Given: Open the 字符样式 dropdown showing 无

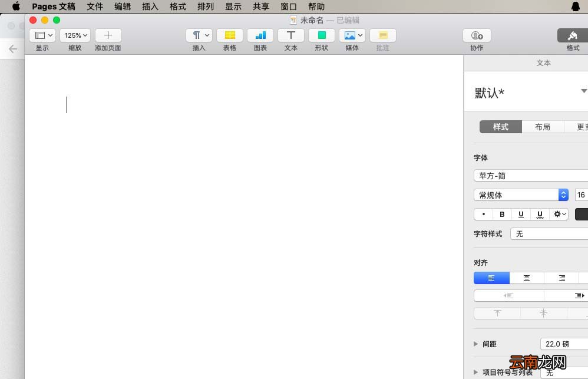Looking at the screenshot, I should pos(549,234).
